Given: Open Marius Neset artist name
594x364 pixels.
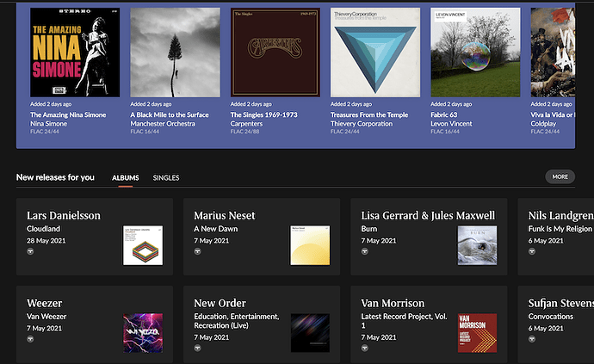Looking at the screenshot, I should pyautogui.click(x=225, y=215).
